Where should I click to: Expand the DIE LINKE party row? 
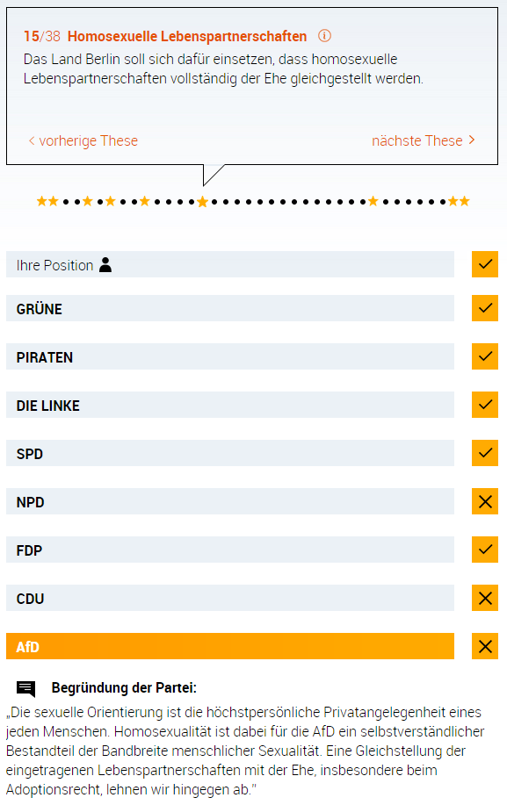230,405
